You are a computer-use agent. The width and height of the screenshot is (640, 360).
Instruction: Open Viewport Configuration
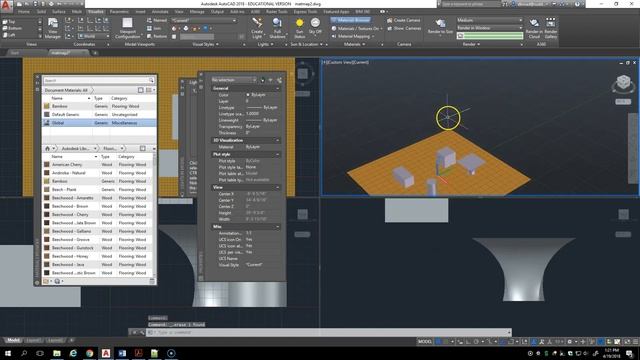127,28
